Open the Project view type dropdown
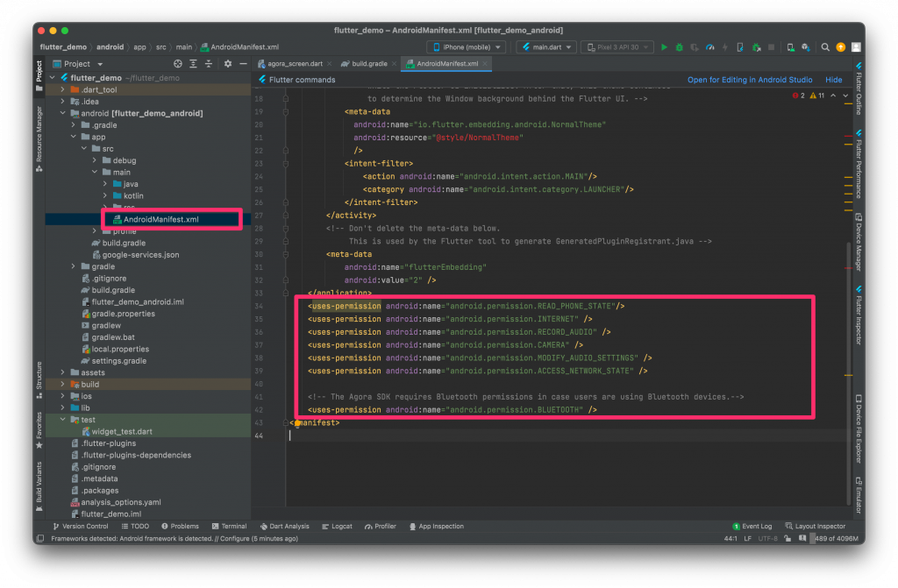The image size is (898, 588). pyautogui.click(x=78, y=64)
